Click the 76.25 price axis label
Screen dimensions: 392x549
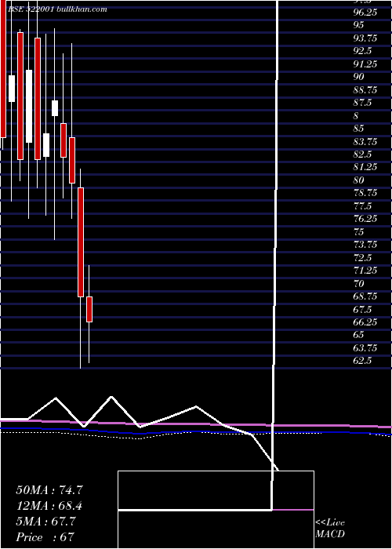365,219
